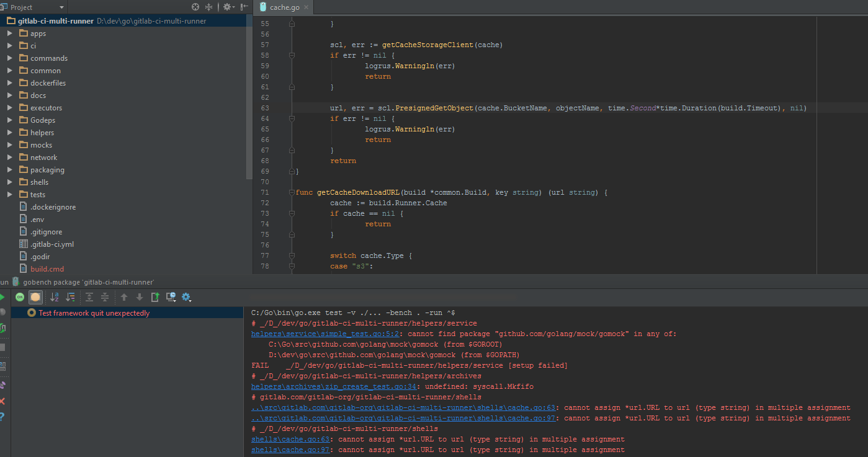Open Project view dropdown
This screenshot has width=868, height=457.
point(61,7)
